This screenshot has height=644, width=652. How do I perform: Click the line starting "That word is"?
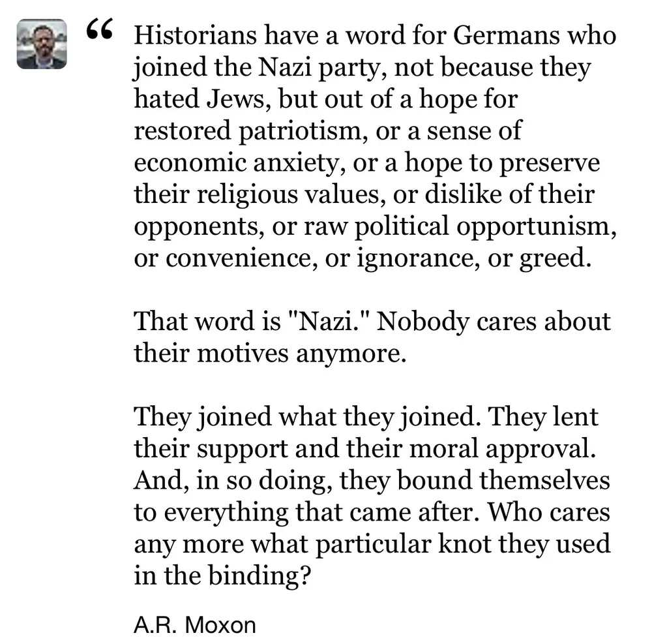coord(372,322)
